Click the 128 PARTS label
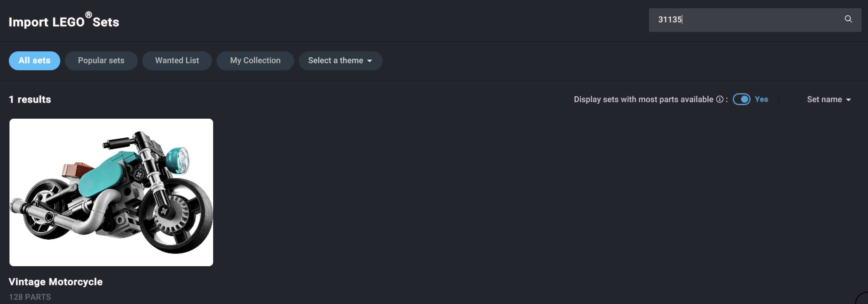 click(30, 297)
